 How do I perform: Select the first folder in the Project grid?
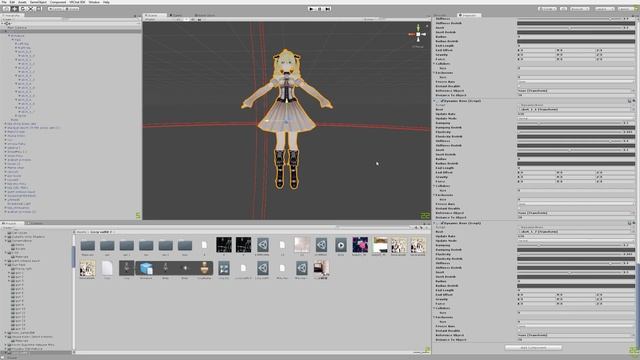pyautogui.click(x=87, y=245)
